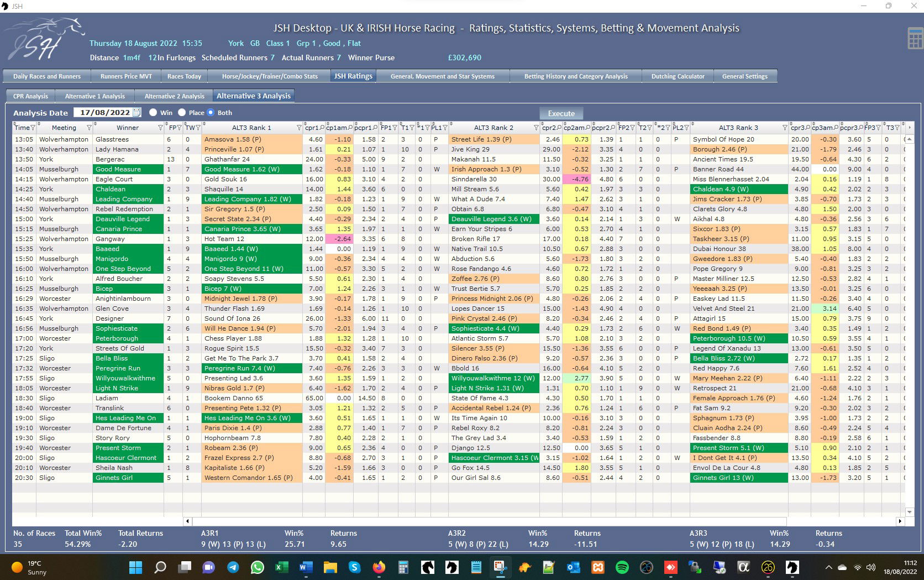
Task: Open the calendar picker beside Analysis Date
Action: [x=136, y=112]
